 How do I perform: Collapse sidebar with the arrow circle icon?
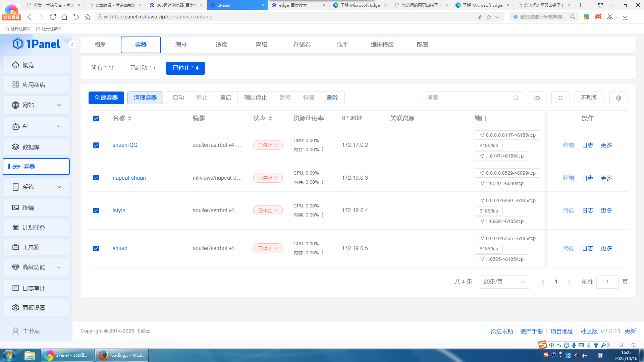(72, 45)
